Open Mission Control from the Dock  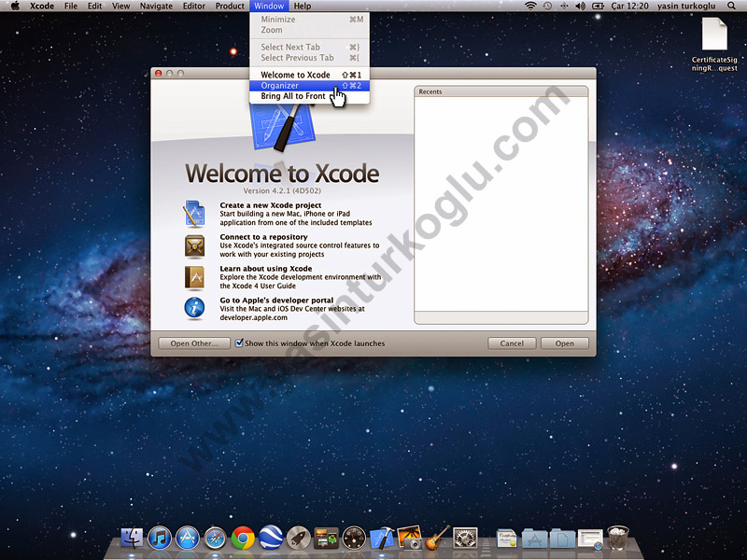click(326, 539)
